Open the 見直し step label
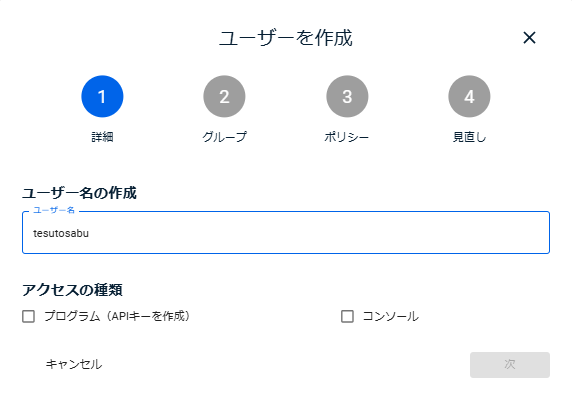Viewport: 572px width, 398px height. [x=469, y=137]
